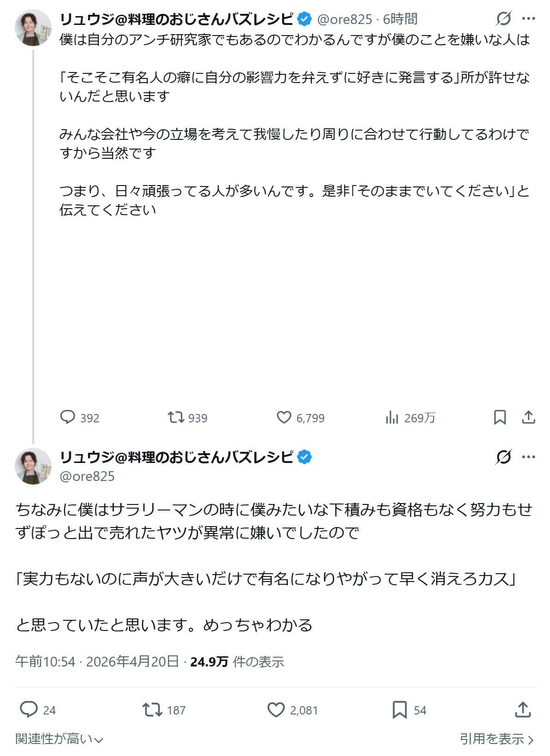Screen dimensions: 550x756
Task: Repost the tweet with 187 reposts
Action: click(152, 709)
